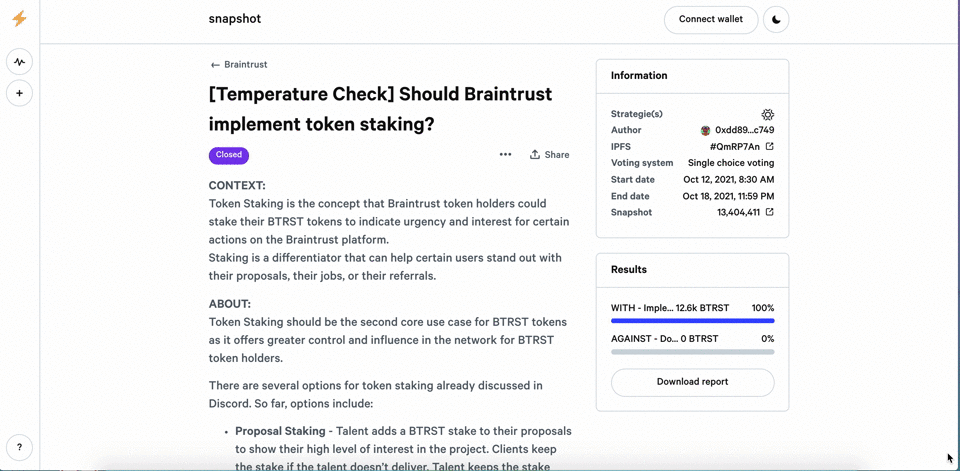This screenshot has height=471, width=960.
Task: Click the Connect wallet button
Action: pos(711,20)
